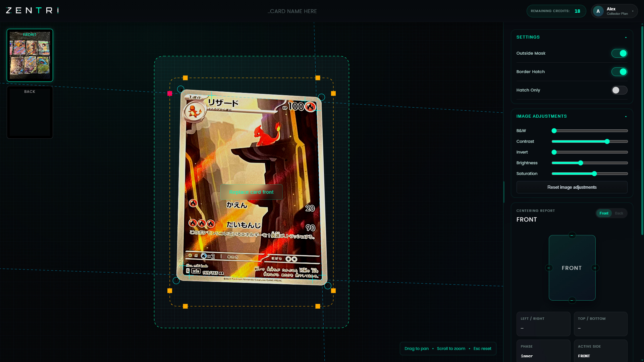Image resolution: width=644 pixels, height=362 pixels.
Task: Click the 'Scroll to zoom' hint text
Action: pyautogui.click(x=451, y=349)
